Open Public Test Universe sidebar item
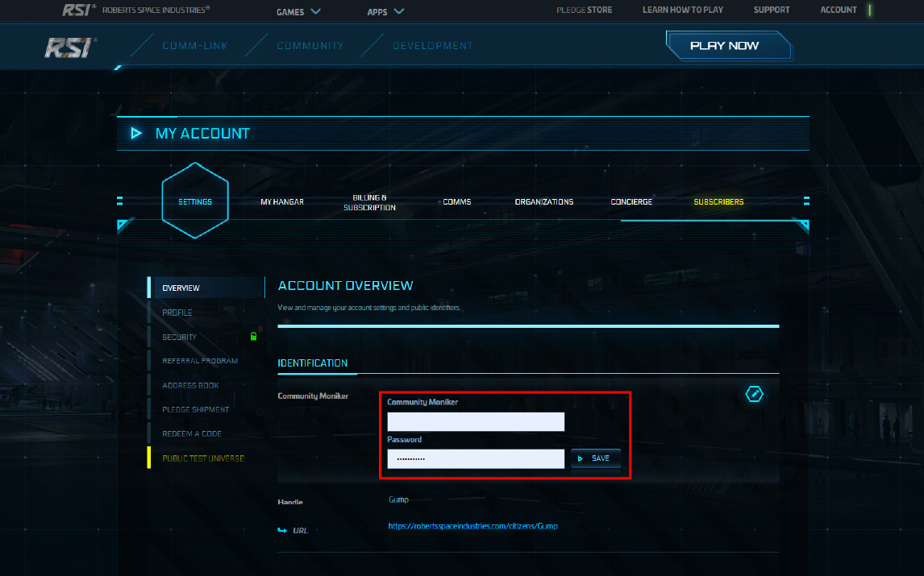 [x=203, y=458]
